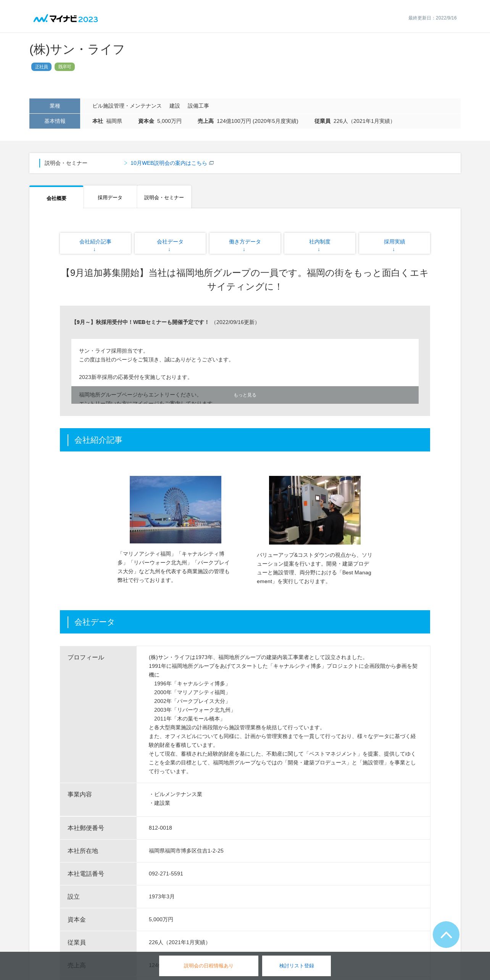The image size is (490, 980).
Task: Open the engineer control panel photo
Action: (315, 510)
